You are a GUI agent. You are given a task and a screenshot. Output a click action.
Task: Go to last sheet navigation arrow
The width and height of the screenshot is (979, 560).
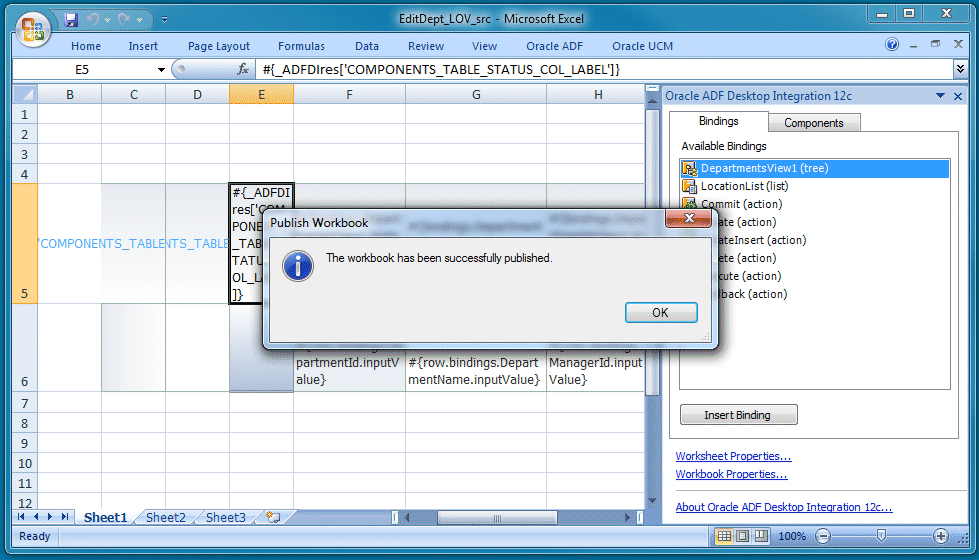(64, 517)
